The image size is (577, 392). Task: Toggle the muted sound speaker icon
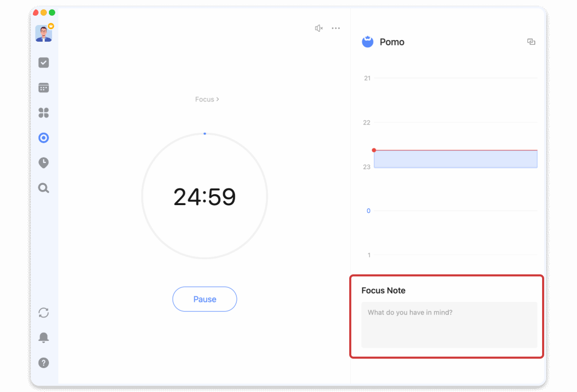coord(319,28)
